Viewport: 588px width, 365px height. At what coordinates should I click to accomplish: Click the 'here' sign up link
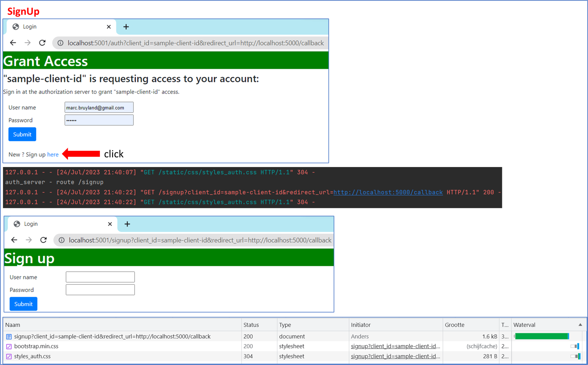click(53, 154)
